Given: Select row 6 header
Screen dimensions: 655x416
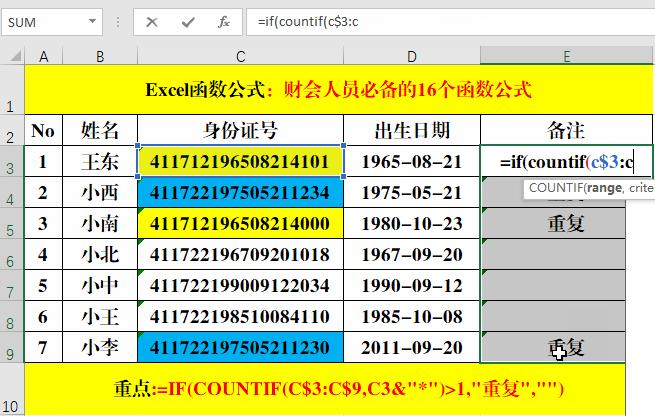Looking at the screenshot, I should click(12, 254).
